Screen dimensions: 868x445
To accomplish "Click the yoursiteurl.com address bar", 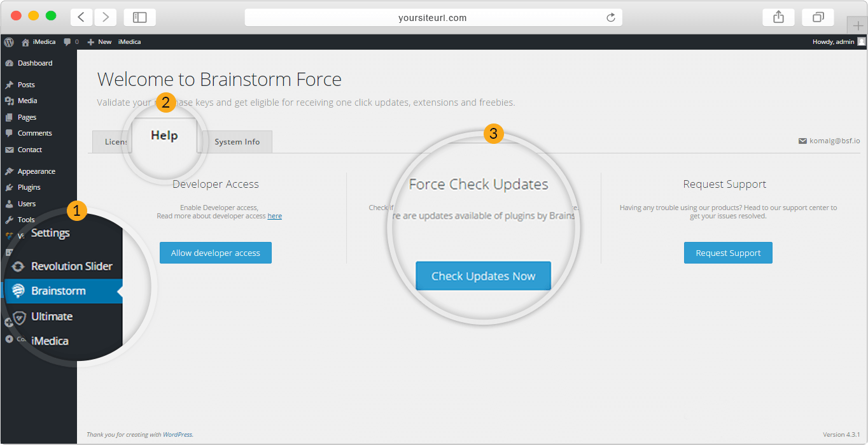I will [433, 18].
